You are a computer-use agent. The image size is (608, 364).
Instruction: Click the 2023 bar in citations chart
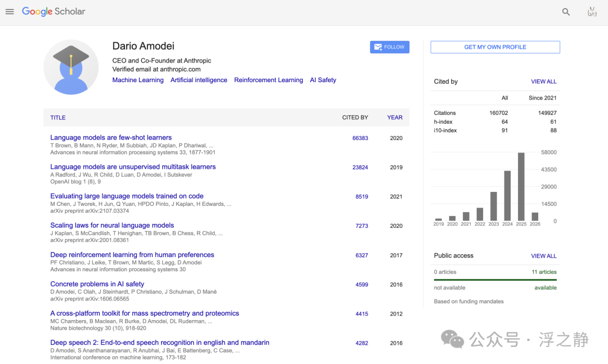tap(494, 206)
